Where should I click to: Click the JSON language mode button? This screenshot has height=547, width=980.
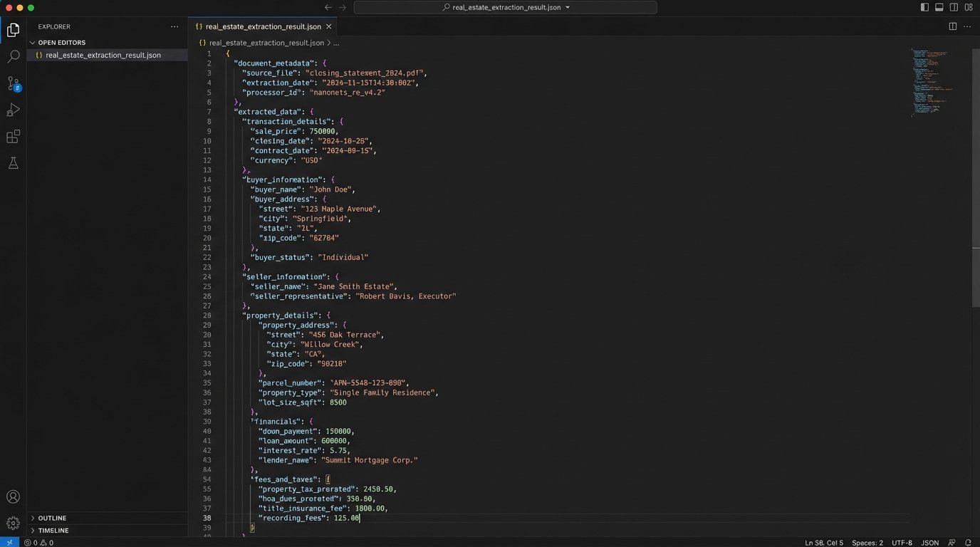pos(929,543)
